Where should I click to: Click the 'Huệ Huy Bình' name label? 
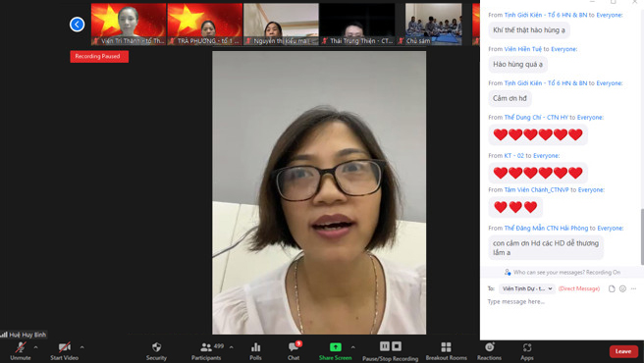27,335
